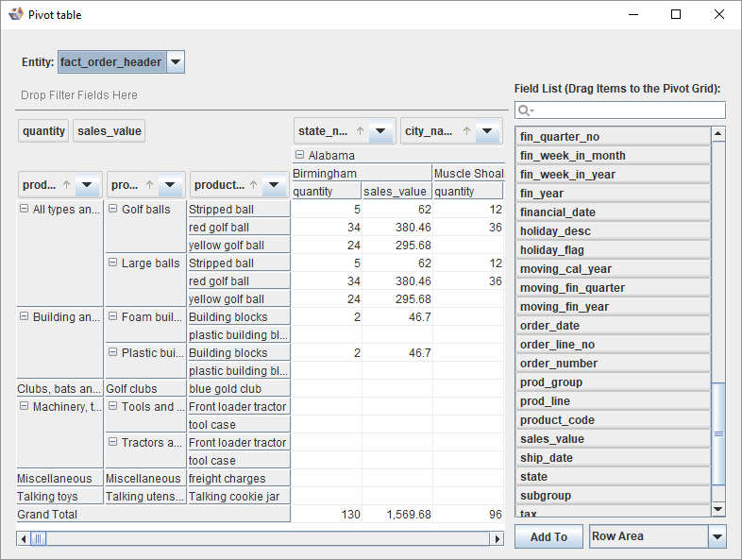The width and height of the screenshot is (742, 560).
Task: Collapse the Alabama column group
Action: [x=299, y=156]
